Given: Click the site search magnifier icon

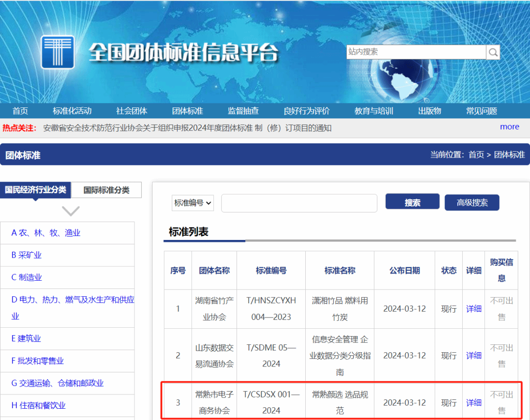Looking at the screenshot, I should coord(493,52).
